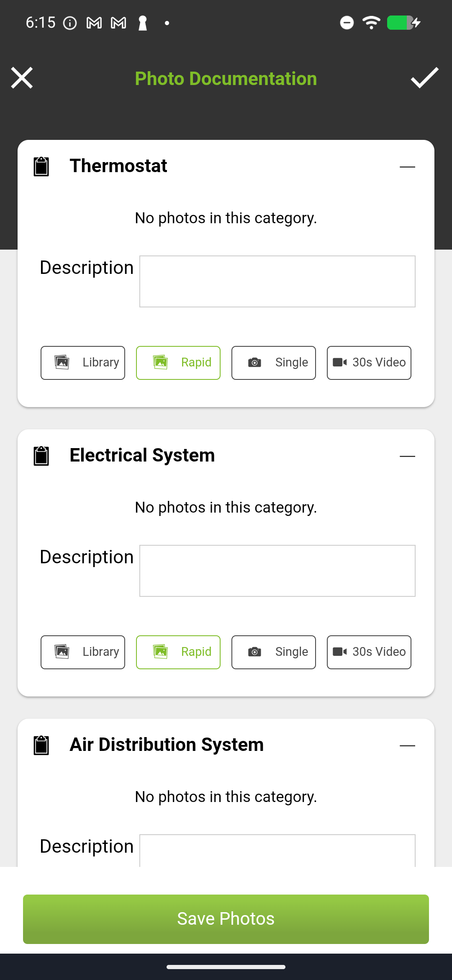Viewport: 452px width, 980px height.
Task: Open Library for Electrical System photos
Action: [x=82, y=652]
